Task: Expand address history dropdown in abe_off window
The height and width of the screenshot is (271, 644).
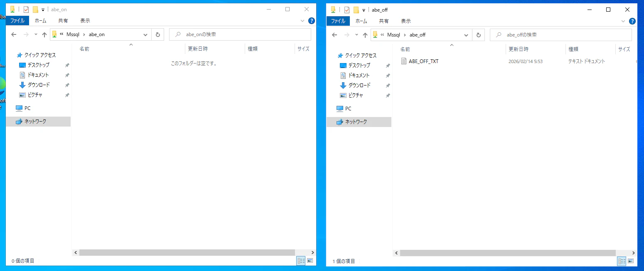Action: tap(466, 35)
